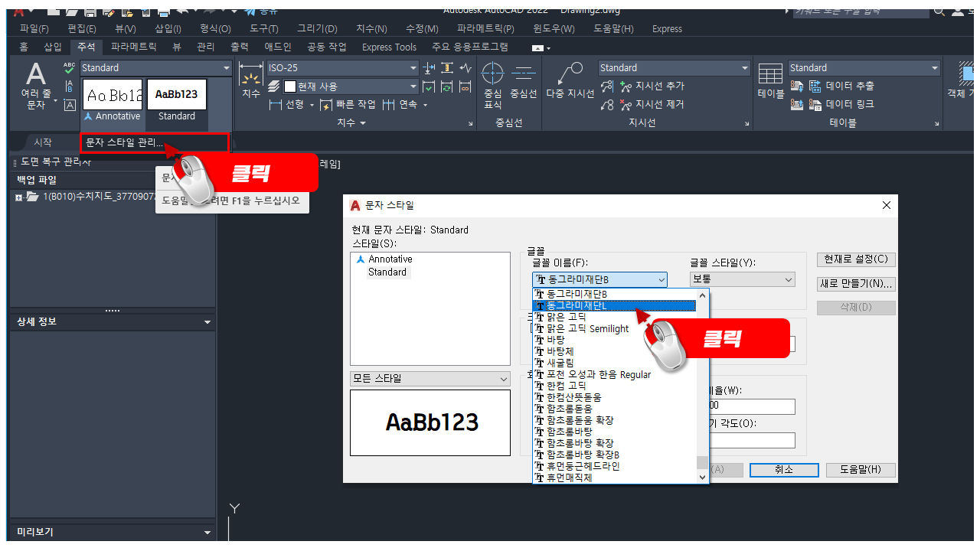Viewport: 980px width, 551px height.
Task: Open the text style Standard dropdown in ribbon
Action: 155,68
